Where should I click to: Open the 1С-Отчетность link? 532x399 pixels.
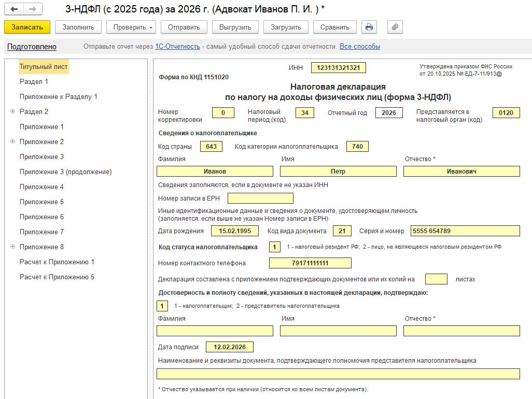pyautogui.click(x=177, y=47)
